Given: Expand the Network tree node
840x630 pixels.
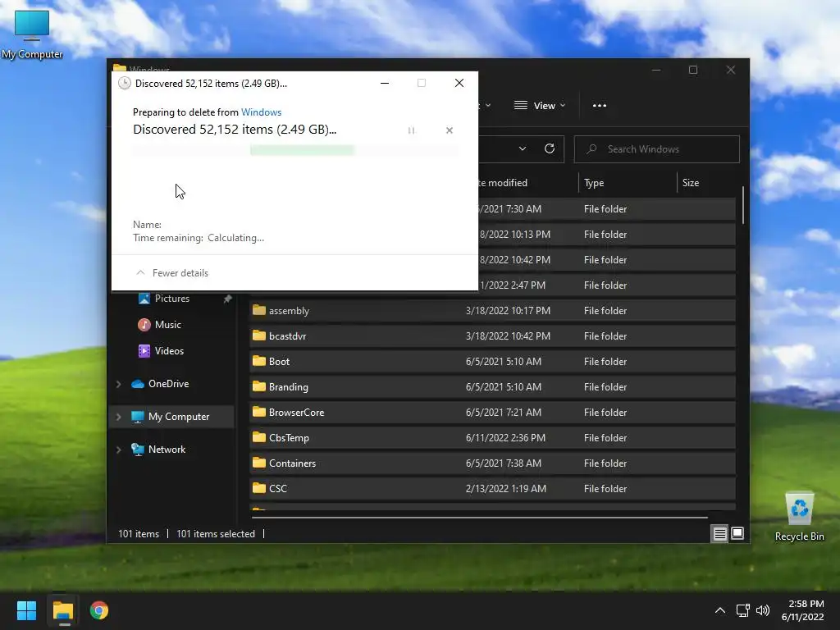Looking at the screenshot, I should pos(118,450).
